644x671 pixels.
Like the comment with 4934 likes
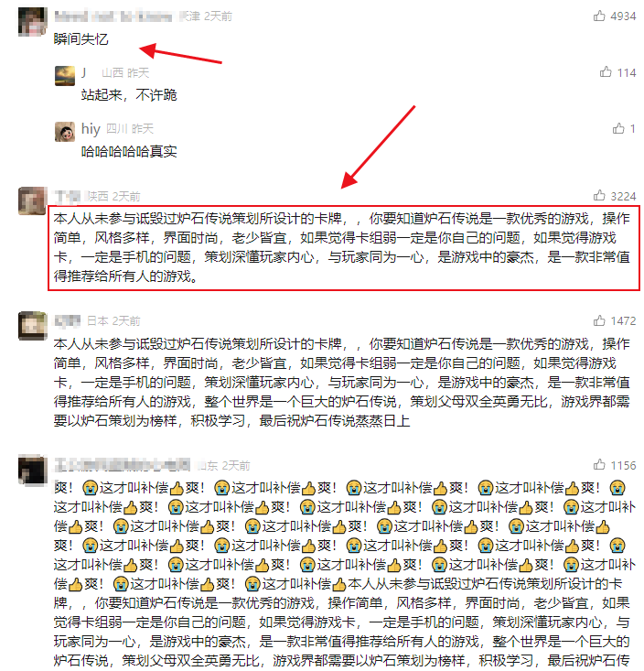pos(599,16)
